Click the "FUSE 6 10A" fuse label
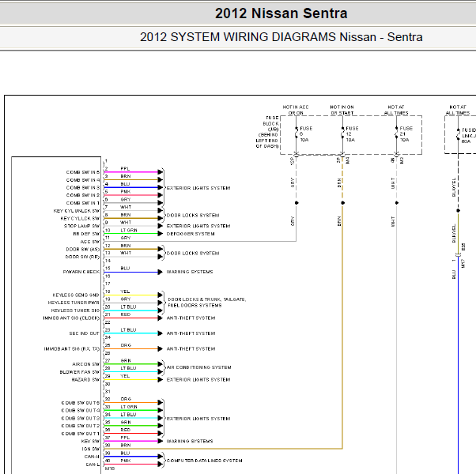The image size is (476, 474). point(306,134)
